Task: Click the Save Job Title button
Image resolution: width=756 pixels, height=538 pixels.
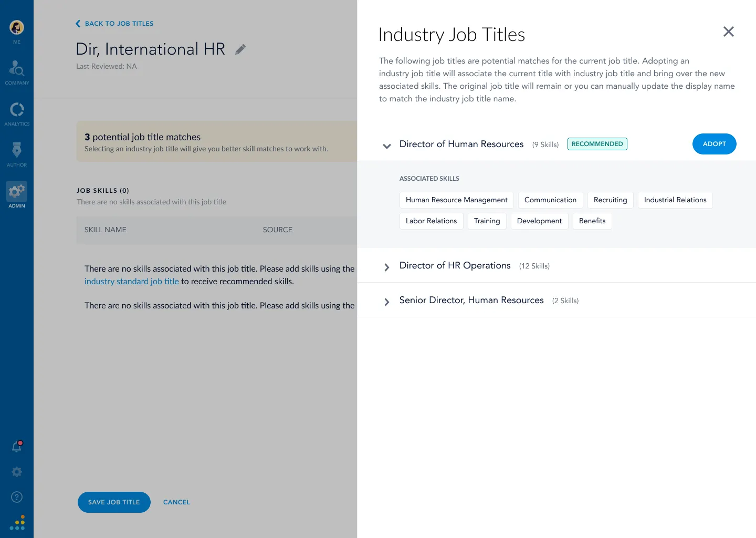Action: (114, 502)
